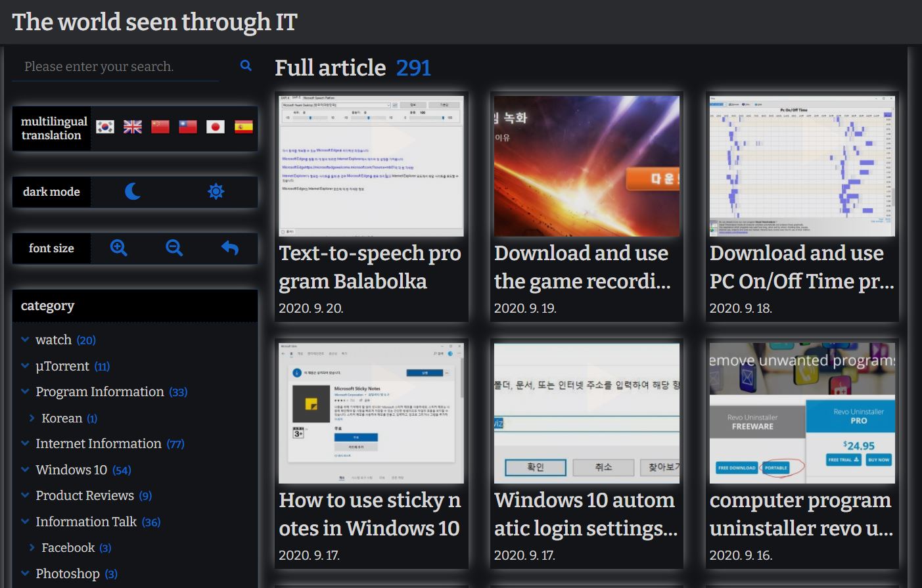This screenshot has width=922, height=588.
Task: Open the sticky notes article thumbnail
Action: click(371, 413)
